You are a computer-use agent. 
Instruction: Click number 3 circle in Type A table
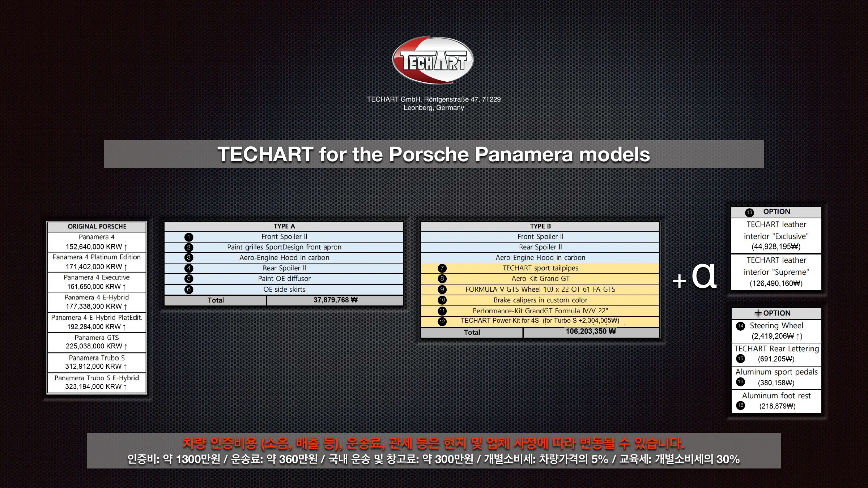pos(189,258)
